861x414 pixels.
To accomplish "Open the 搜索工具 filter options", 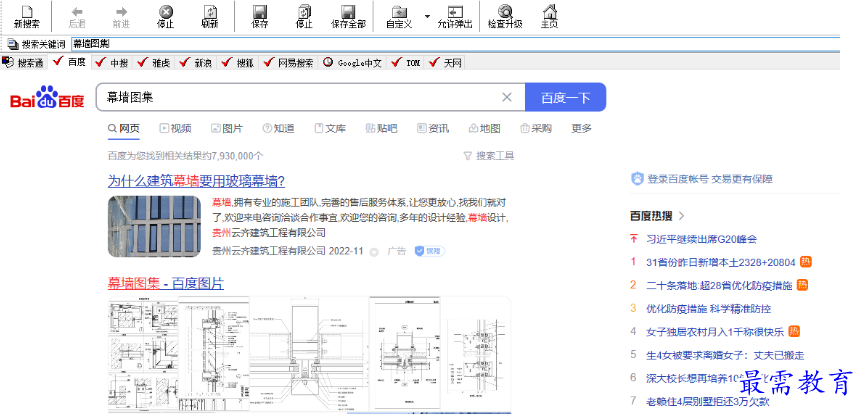I will point(489,156).
